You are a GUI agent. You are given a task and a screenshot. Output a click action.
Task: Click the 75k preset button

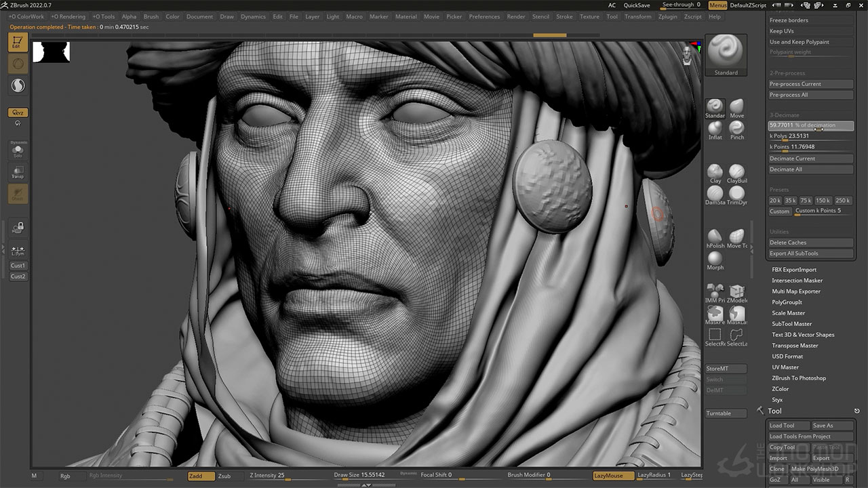coord(806,201)
